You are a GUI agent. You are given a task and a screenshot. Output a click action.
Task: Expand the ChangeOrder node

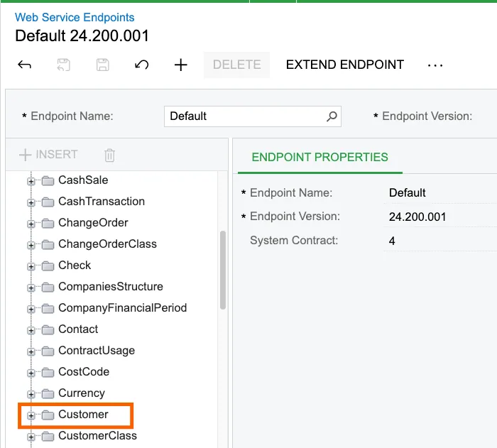coord(31,224)
